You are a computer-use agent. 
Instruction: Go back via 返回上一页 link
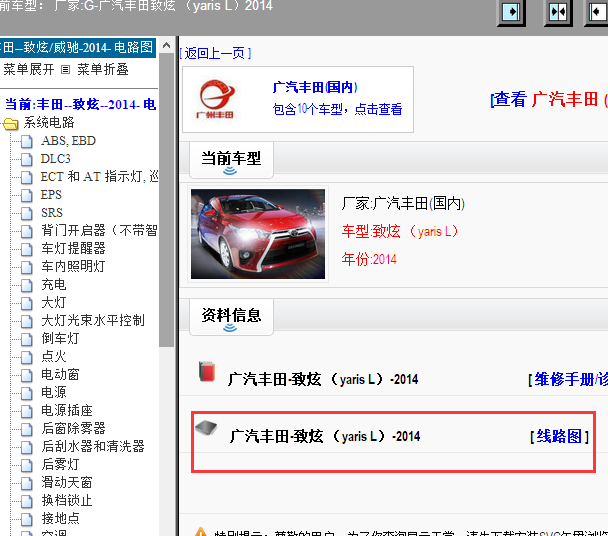(216, 52)
